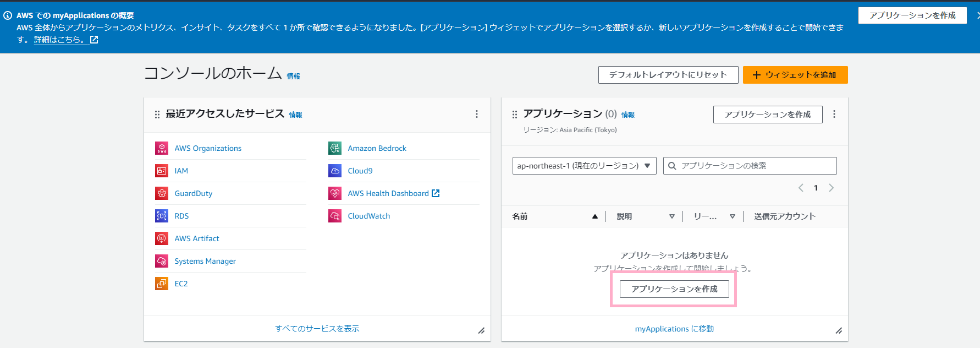The image size is (980, 348).
Task: Click the CloudWatch service icon
Action: 335,216
